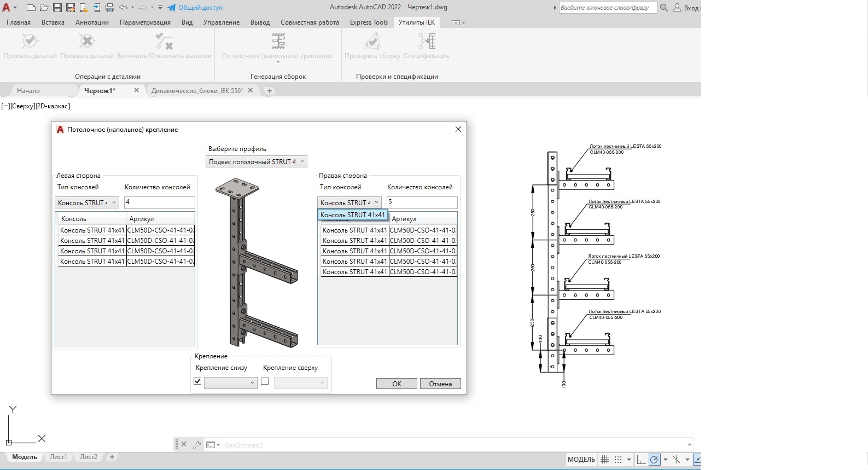The width and height of the screenshot is (868, 470).
Task: Click the Save As icon
Action: click(x=70, y=8)
